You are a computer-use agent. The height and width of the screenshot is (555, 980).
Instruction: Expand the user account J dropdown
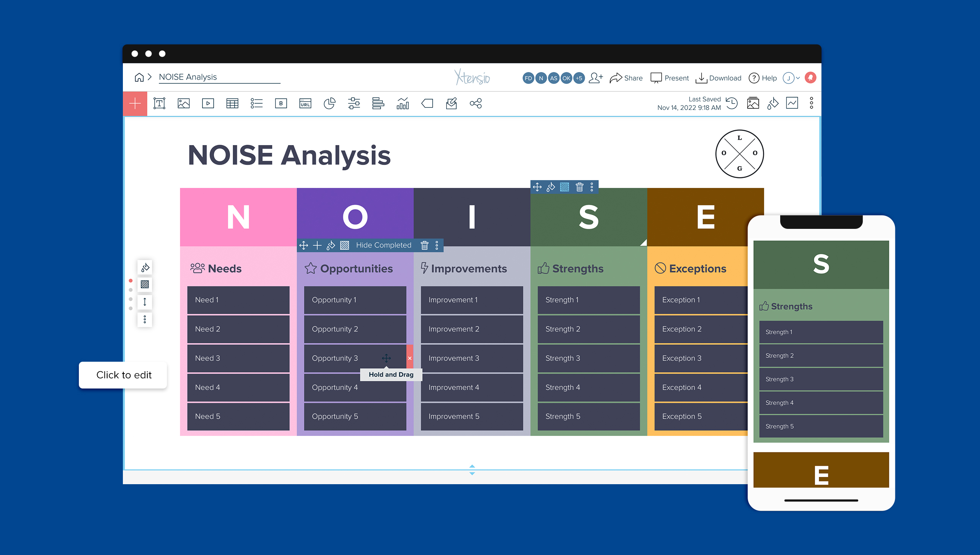click(x=792, y=78)
